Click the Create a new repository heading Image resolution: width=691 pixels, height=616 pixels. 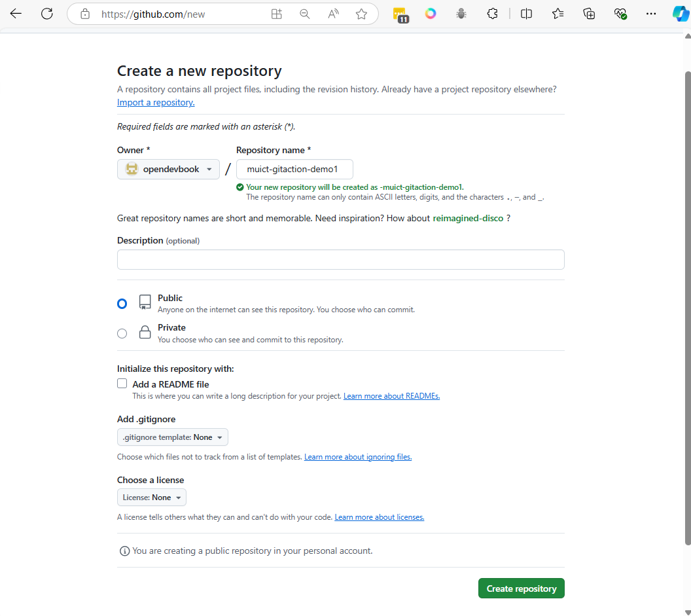199,71
